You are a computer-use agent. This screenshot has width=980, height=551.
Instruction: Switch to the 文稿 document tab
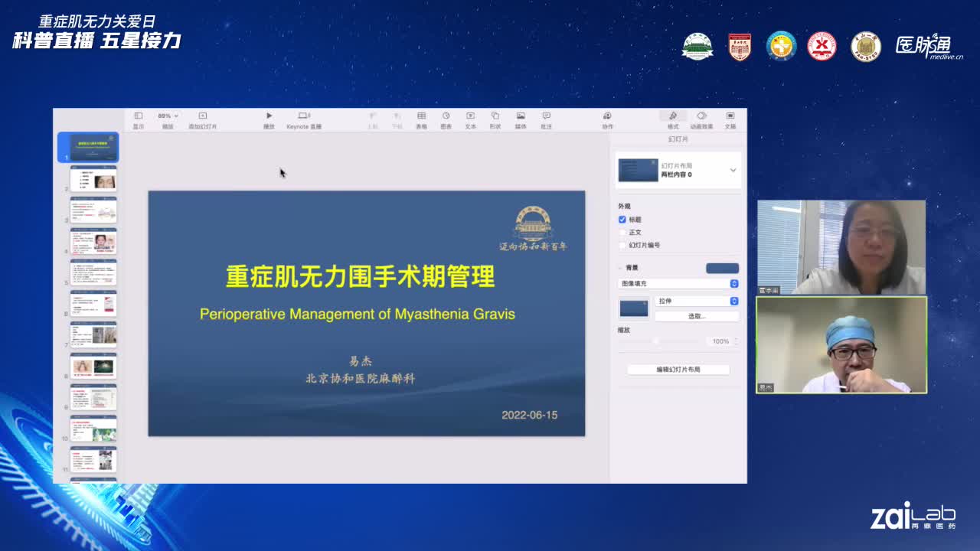click(730, 119)
